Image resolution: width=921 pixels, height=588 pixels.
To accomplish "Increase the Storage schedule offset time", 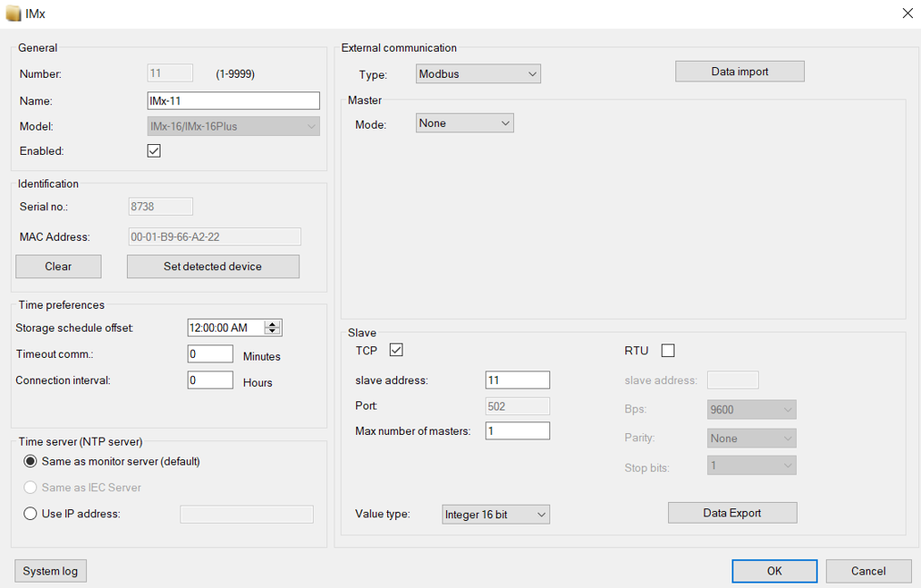I will (273, 324).
